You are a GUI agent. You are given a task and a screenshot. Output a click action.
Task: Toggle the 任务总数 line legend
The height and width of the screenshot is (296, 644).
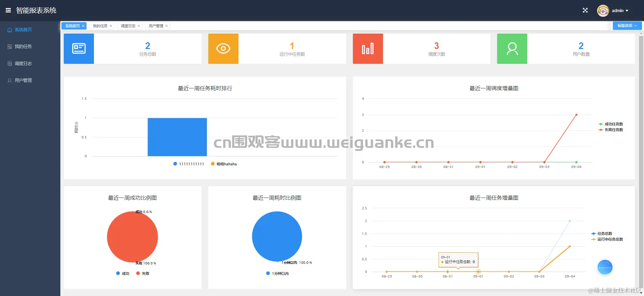[602, 234]
